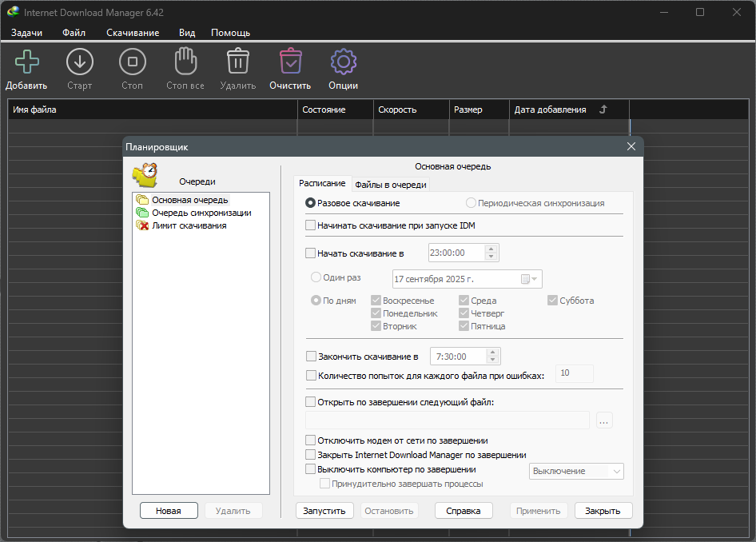Click the Очередь синхронизации green folder icon
Viewport: 756px width, 542px height.
(x=142, y=213)
